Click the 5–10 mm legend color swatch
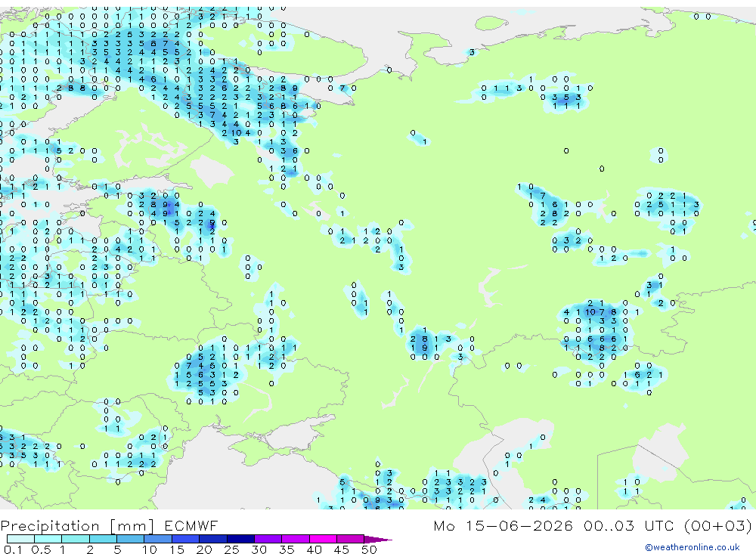Screen dimensions: 756x554 [x=130, y=539]
